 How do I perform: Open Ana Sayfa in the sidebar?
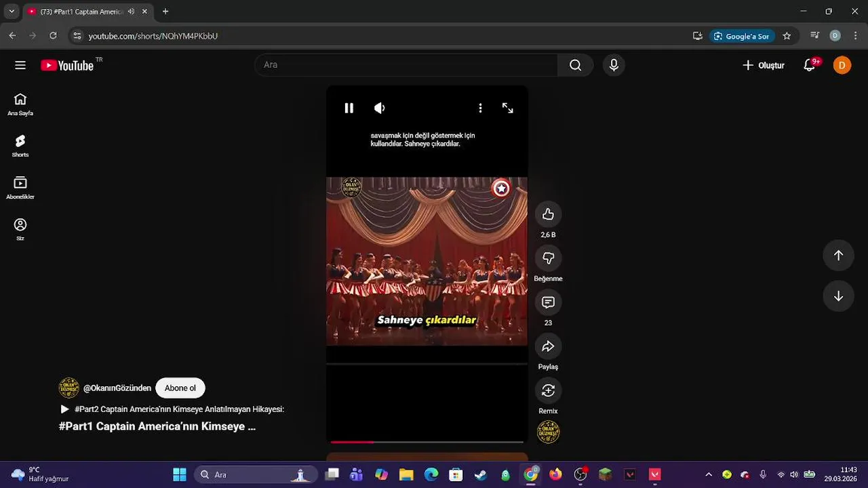point(20,104)
